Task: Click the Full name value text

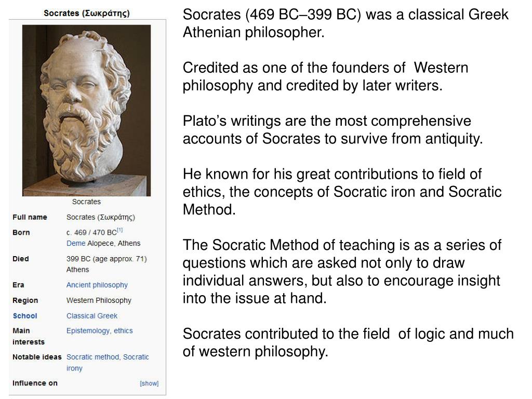Action: coord(101,218)
